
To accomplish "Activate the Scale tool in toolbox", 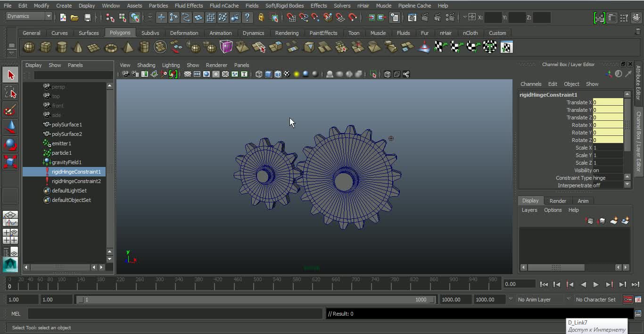I will [10, 161].
